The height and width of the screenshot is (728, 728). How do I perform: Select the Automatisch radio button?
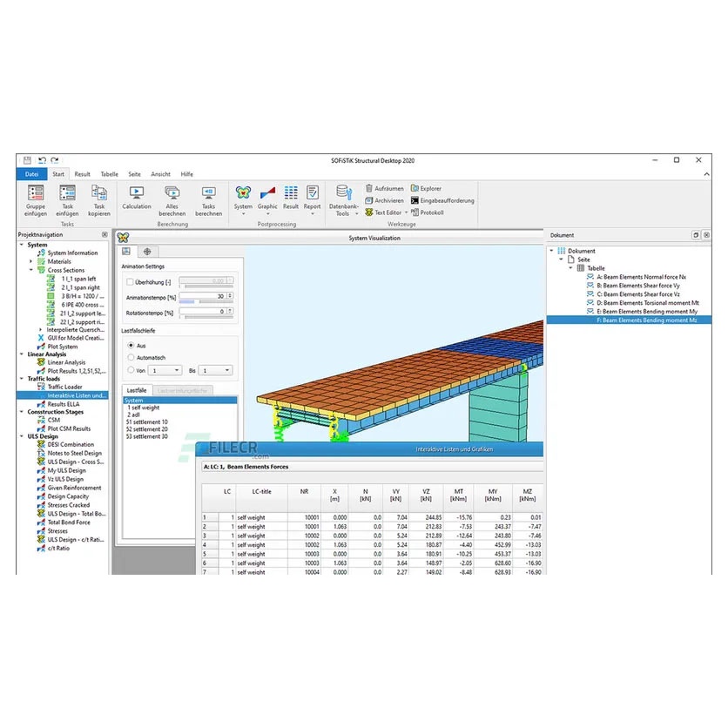[x=131, y=357]
